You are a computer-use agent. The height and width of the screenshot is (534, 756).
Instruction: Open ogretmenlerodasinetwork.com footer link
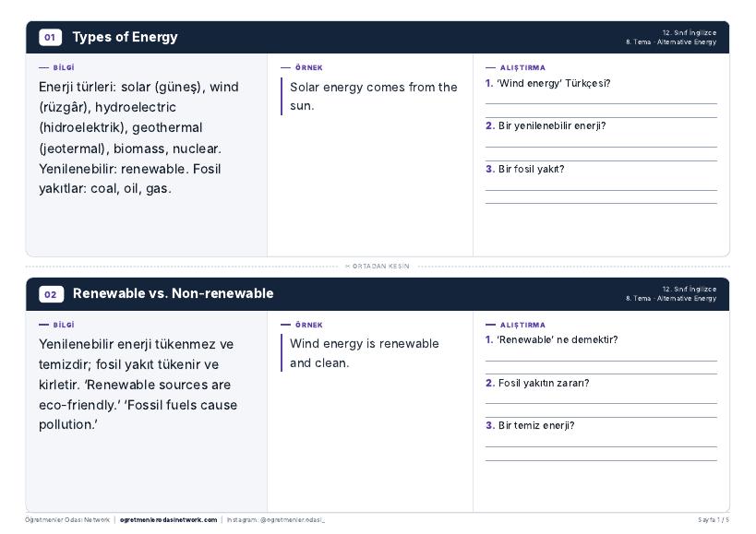168,520
